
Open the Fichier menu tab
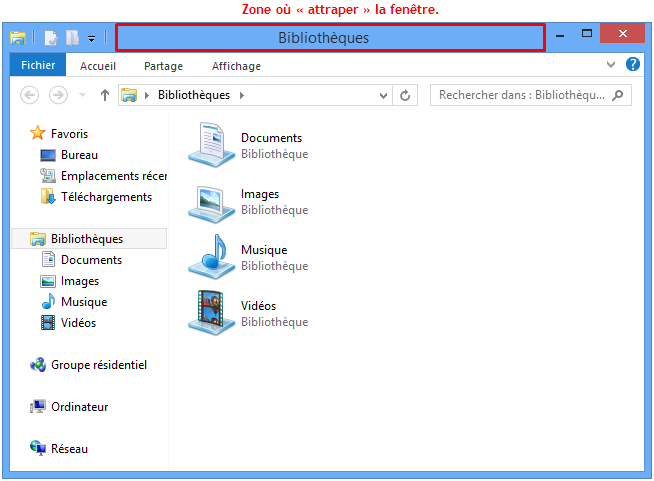coord(38,65)
